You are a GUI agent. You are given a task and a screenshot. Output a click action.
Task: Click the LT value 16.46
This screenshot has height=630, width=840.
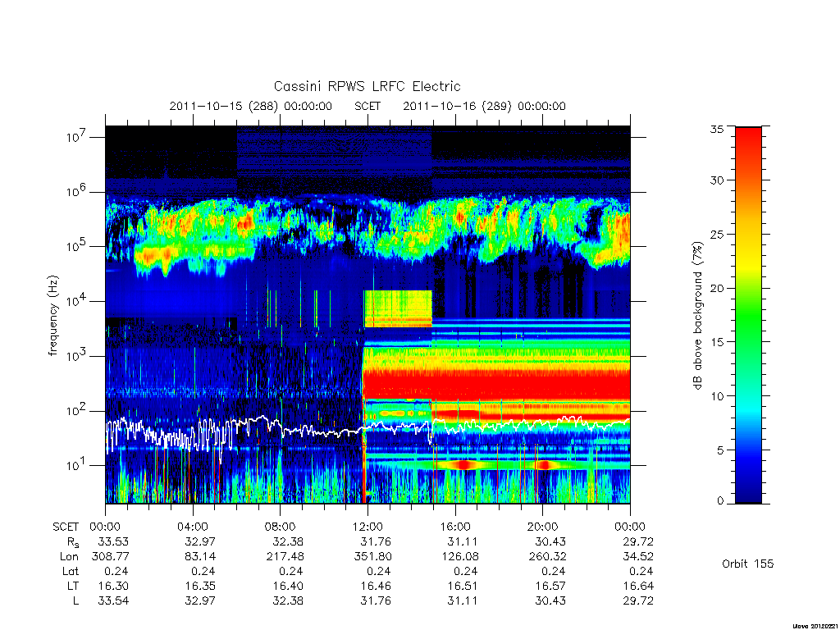[376, 586]
